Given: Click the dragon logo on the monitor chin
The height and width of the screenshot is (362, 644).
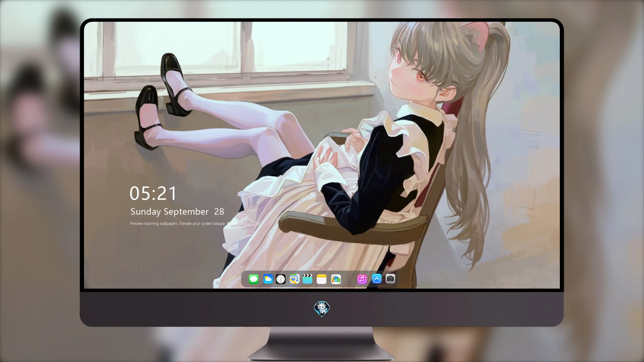Looking at the screenshot, I should pyautogui.click(x=322, y=309).
